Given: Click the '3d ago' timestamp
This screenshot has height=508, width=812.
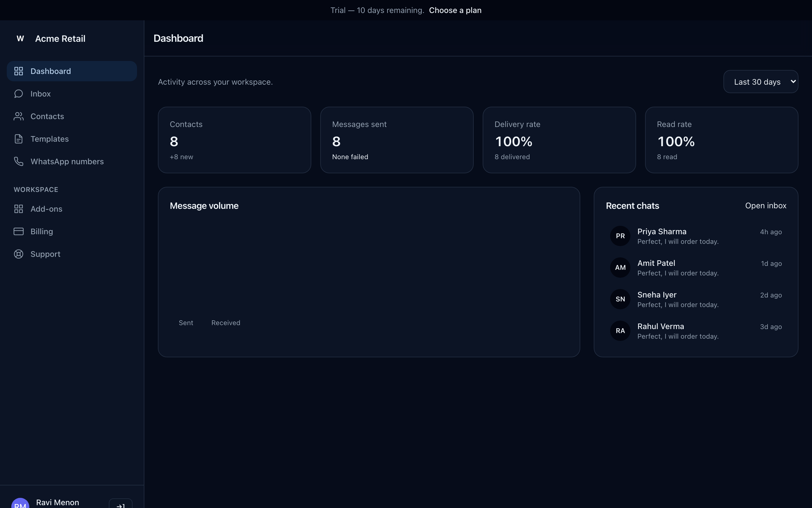Looking at the screenshot, I should (771, 327).
